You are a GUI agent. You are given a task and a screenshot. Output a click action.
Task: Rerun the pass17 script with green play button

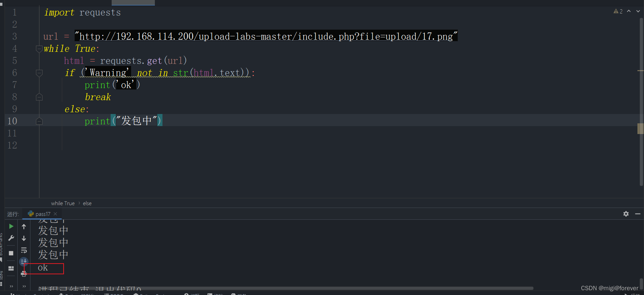[11, 226]
